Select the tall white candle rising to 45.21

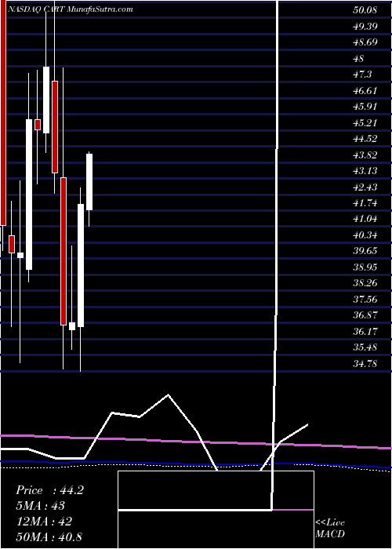29,195
